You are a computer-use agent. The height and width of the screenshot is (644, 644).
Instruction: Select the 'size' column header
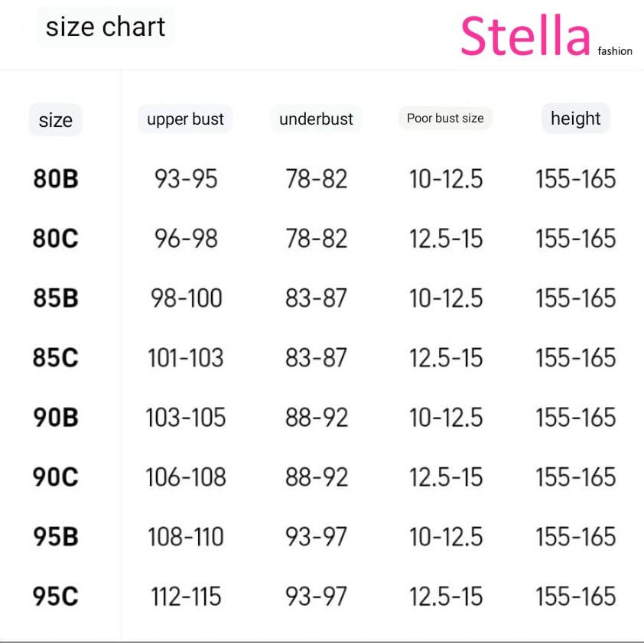click(55, 120)
